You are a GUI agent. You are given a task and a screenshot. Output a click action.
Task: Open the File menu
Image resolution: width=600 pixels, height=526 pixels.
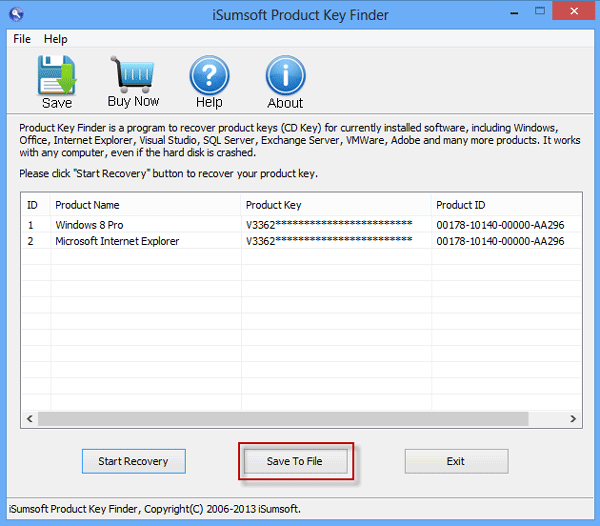pos(22,39)
